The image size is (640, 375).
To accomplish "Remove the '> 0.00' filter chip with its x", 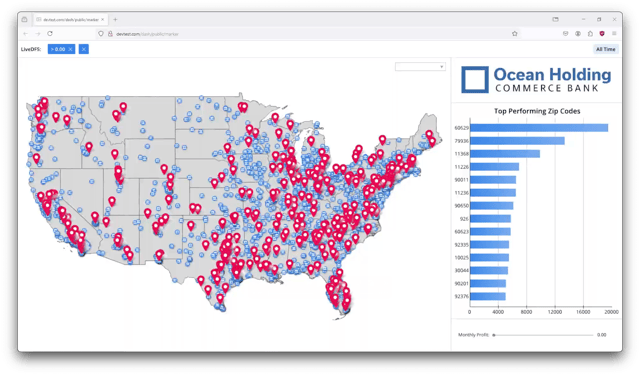I will (71, 49).
